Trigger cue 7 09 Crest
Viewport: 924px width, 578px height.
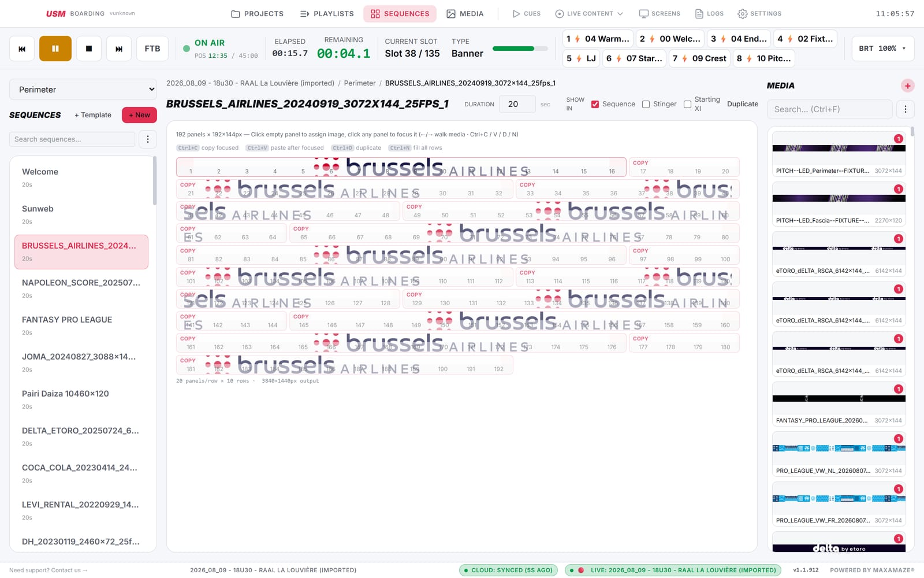(699, 58)
